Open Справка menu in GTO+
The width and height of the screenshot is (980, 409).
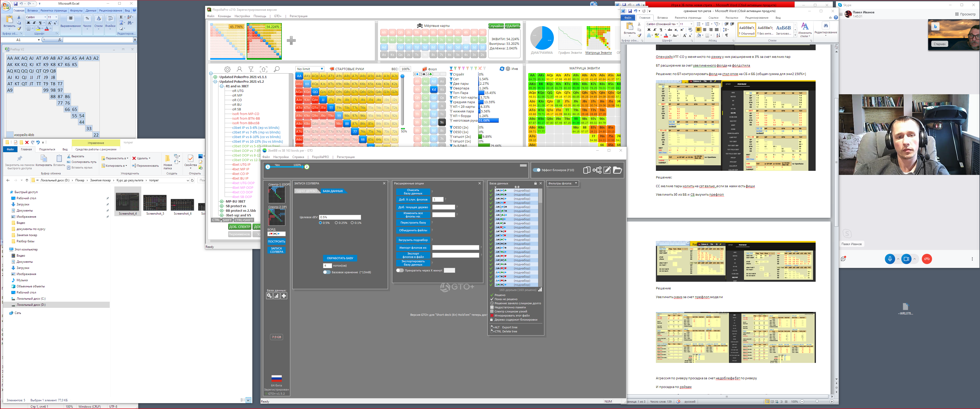coord(298,156)
